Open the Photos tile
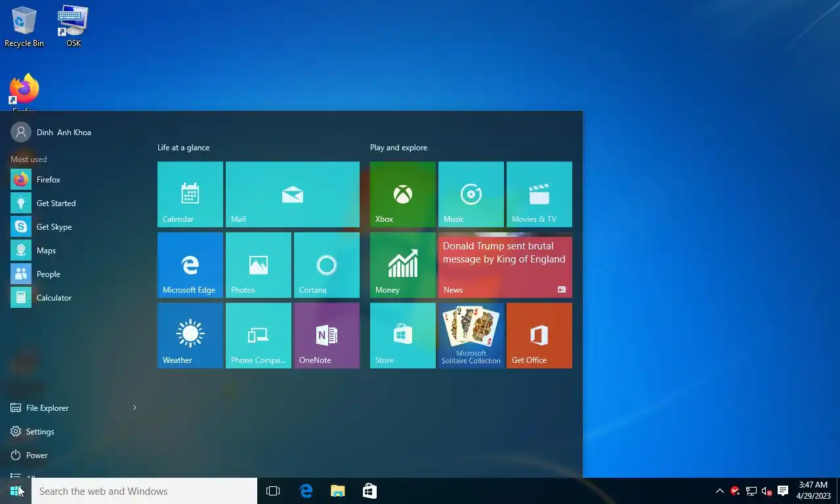The height and width of the screenshot is (504, 840). (x=259, y=265)
